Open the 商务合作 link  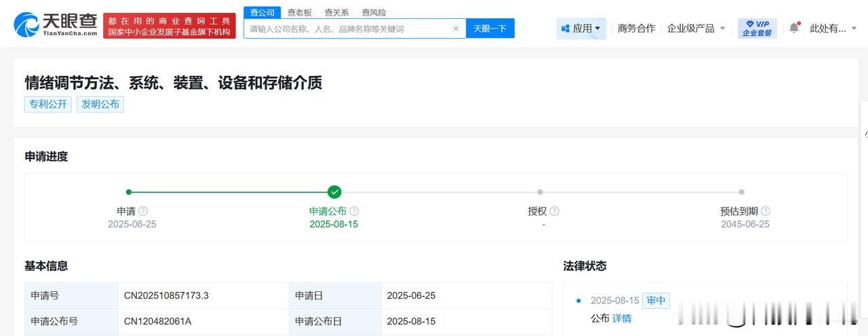(x=637, y=28)
